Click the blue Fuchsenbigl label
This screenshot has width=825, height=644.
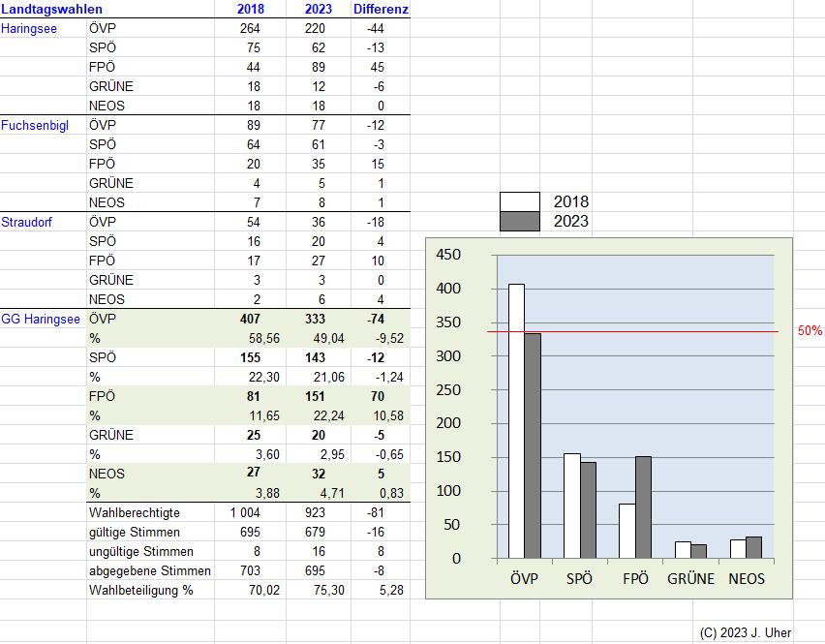pyautogui.click(x=35, y=125)
